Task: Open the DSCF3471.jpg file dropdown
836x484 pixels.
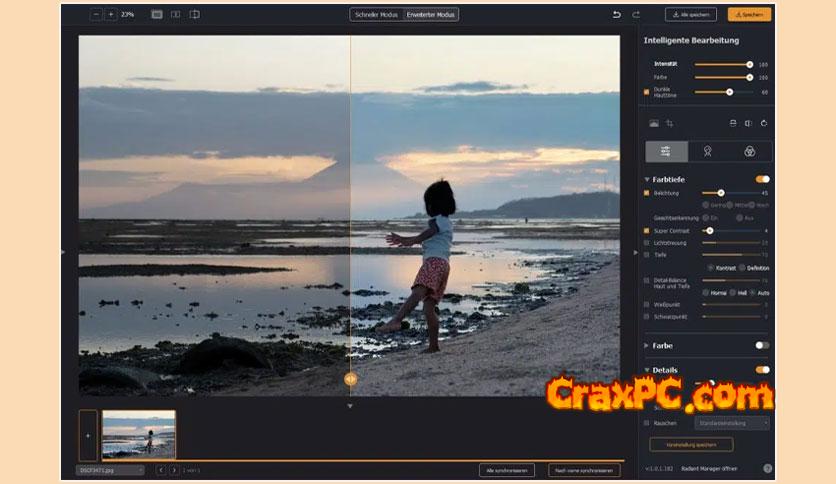Action: click(111, 470)
